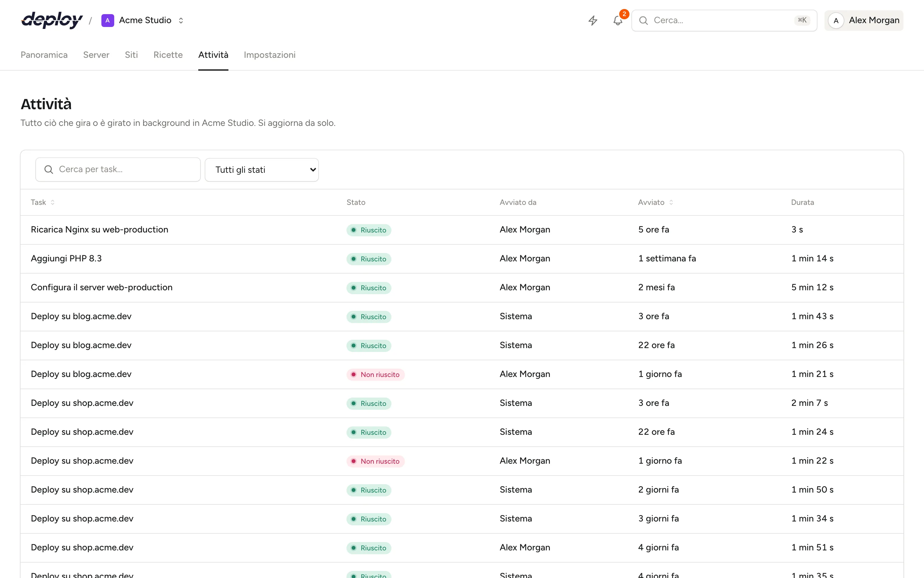Go to the Panoramica tab

pos(44,55)
